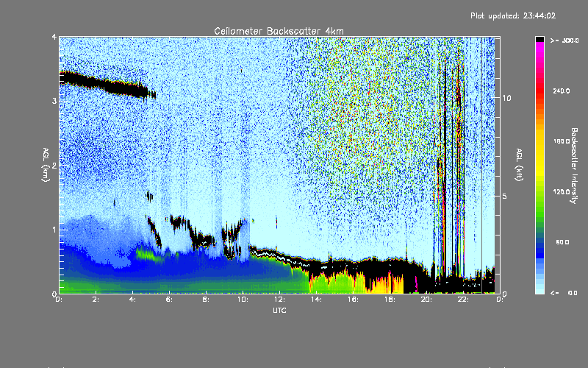Click the '5' tick on the kft axis

coord(505,197)
